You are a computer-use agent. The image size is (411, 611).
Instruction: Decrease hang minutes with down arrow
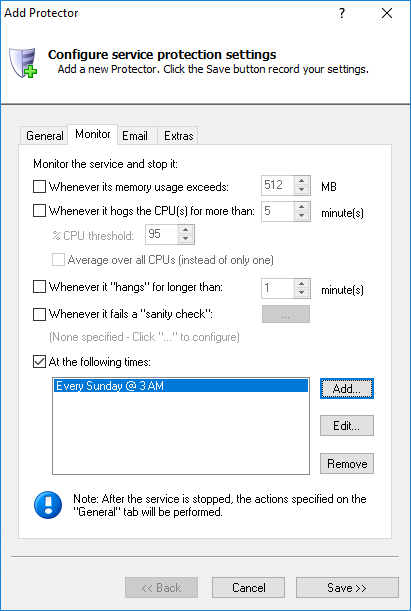coord(302,293)
